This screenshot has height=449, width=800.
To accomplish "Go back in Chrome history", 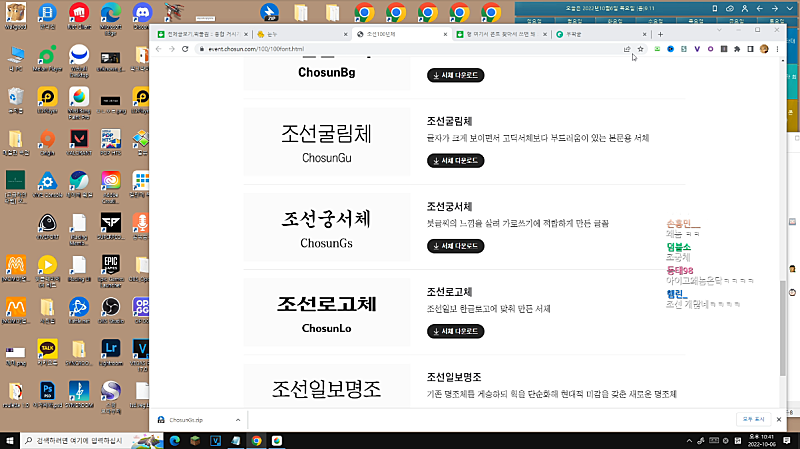I will pyautogui.click(x=159, y=49).
